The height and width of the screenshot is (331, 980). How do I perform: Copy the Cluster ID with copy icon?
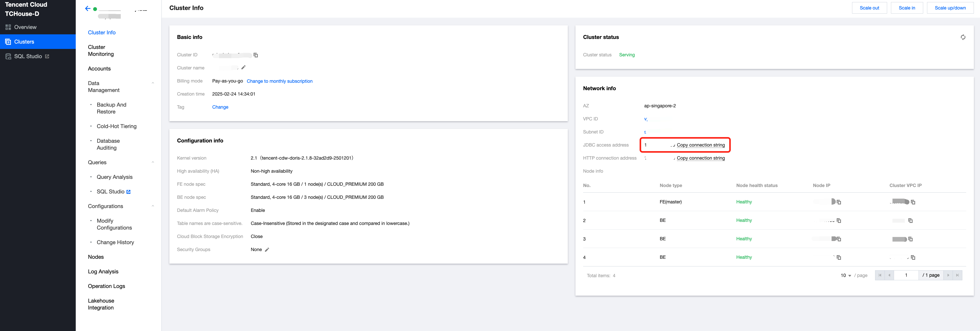point(256,55)
